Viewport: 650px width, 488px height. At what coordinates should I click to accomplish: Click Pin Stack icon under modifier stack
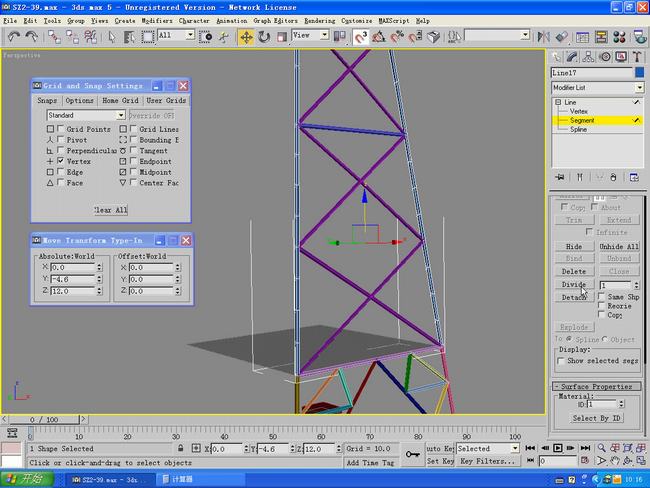click(x=560, y=177)
